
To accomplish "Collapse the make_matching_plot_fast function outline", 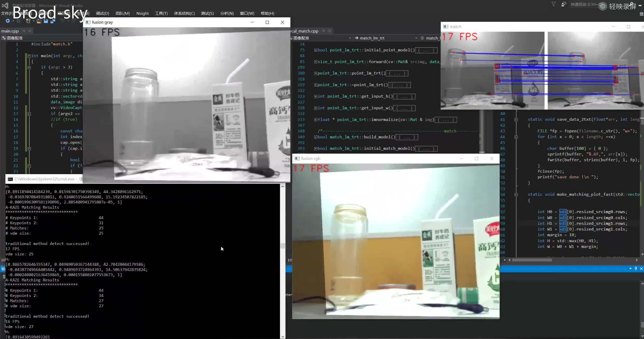I will click(516, 194).
